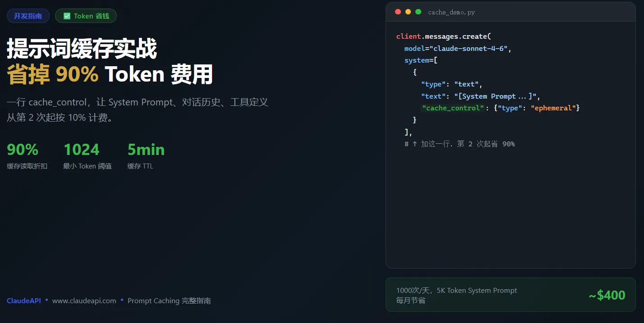Select the 开发指南 badge
Viewport: 644px width, 323px height.
28,16
